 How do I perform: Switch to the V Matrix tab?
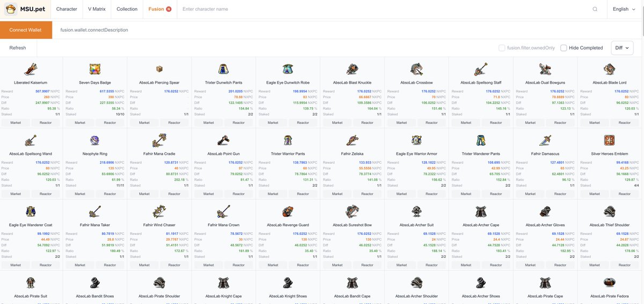point(97,9)
